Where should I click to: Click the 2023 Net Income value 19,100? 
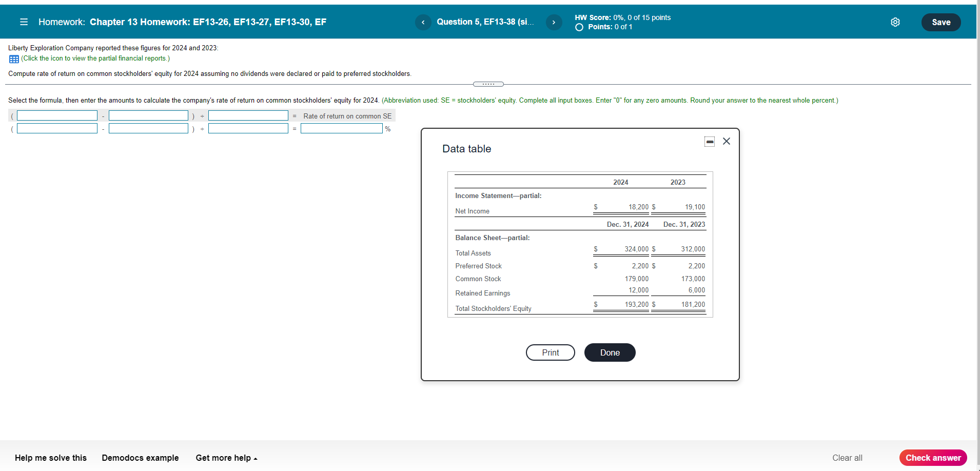(x=695, y=207)
